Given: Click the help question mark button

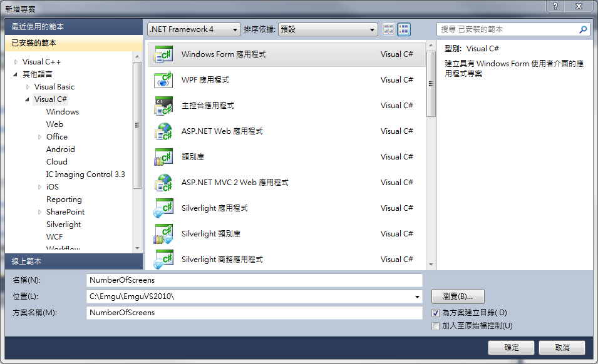Looking at the screenshot, I should pyautogui.click(x=555, y=6).
